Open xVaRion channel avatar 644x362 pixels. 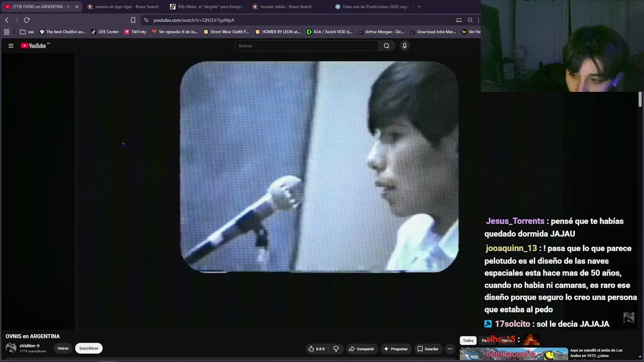[11, 348]
